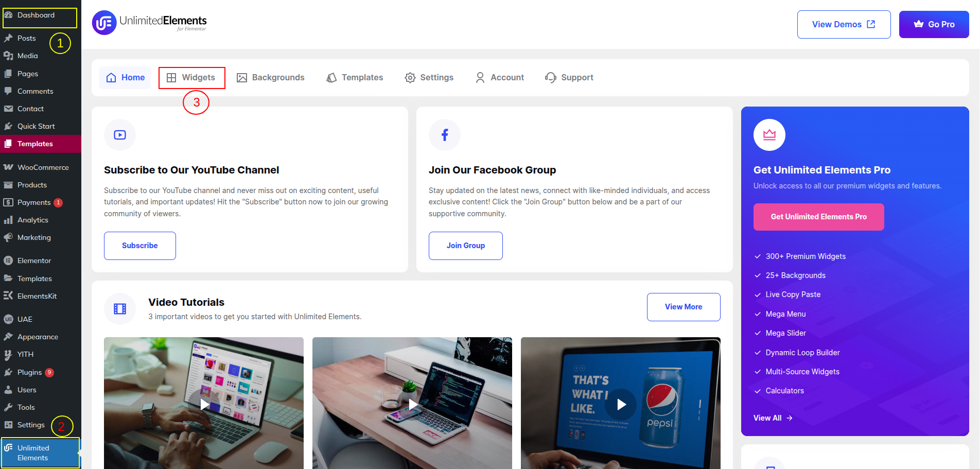This screenshot has height=469, width=980.
Task: Go to the Settings tab with gear icon
Action: click(429, 78)
